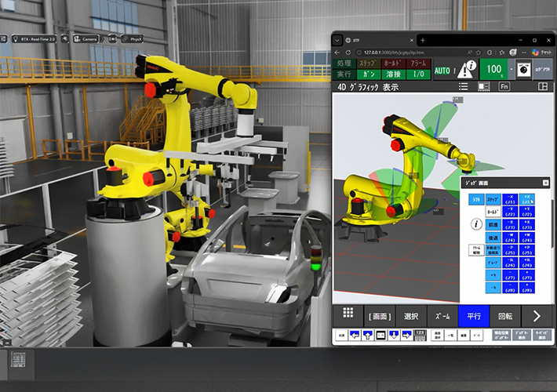Open the browser extensions icon

click(490, 53)
